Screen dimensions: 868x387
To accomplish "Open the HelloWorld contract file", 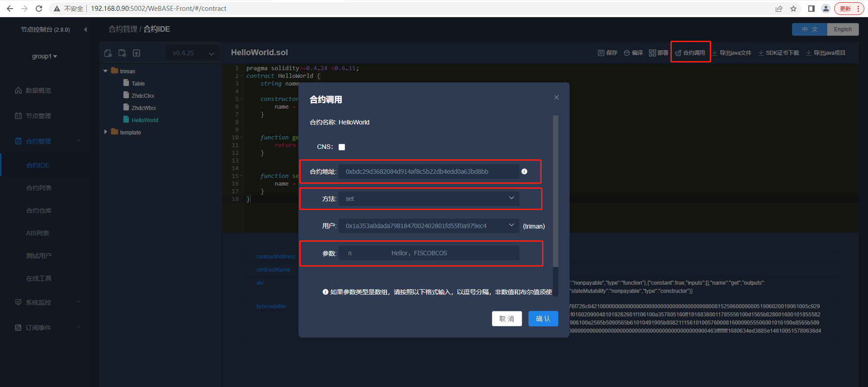I will [145, 120].
